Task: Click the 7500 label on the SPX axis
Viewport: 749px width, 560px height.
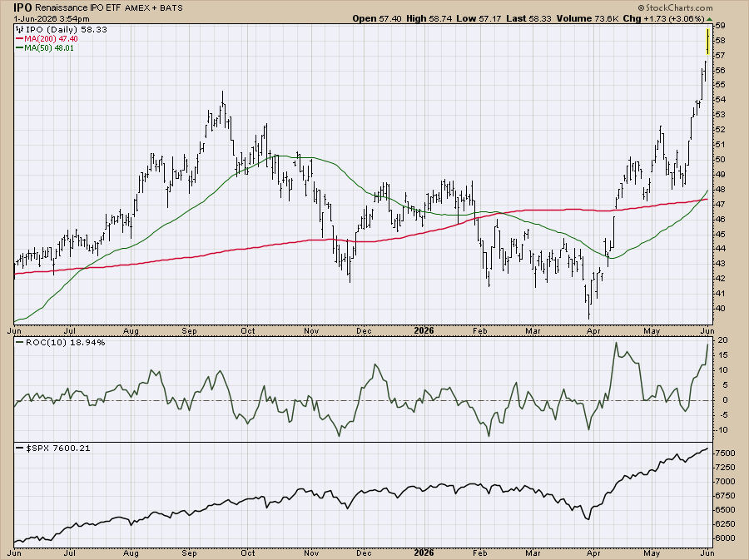Action: [726, 453]
